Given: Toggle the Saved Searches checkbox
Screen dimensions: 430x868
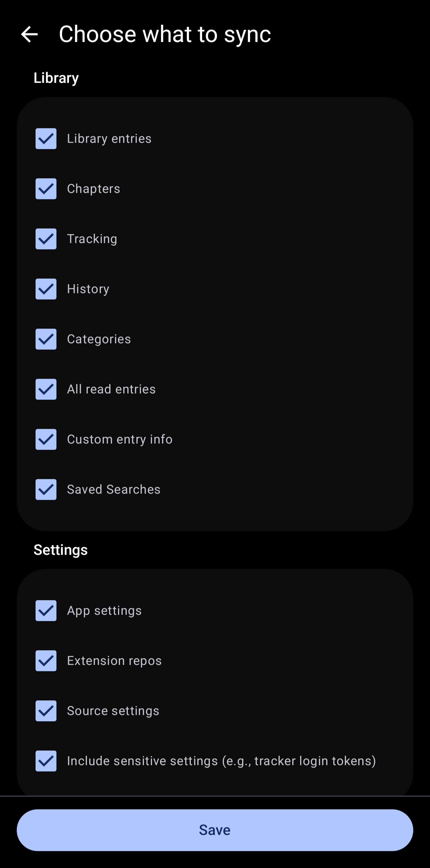Looking at the screenshot, I should pyautogui.click(x=46, y=490).
